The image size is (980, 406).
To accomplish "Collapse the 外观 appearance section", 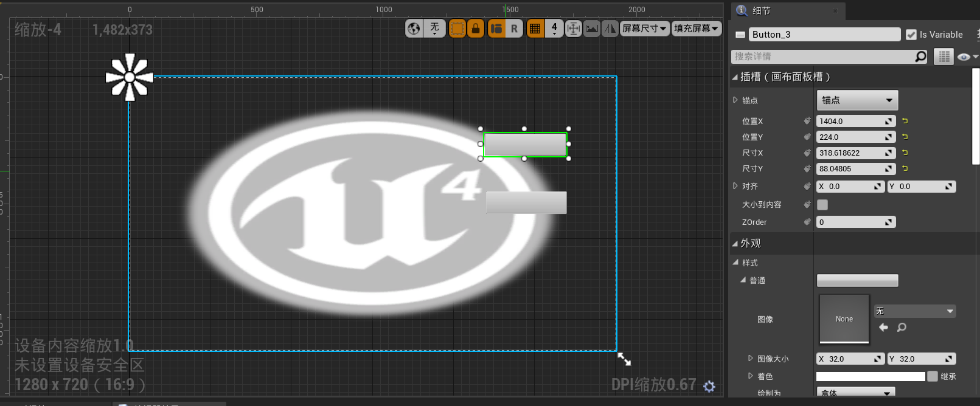I will coord(735,244).
